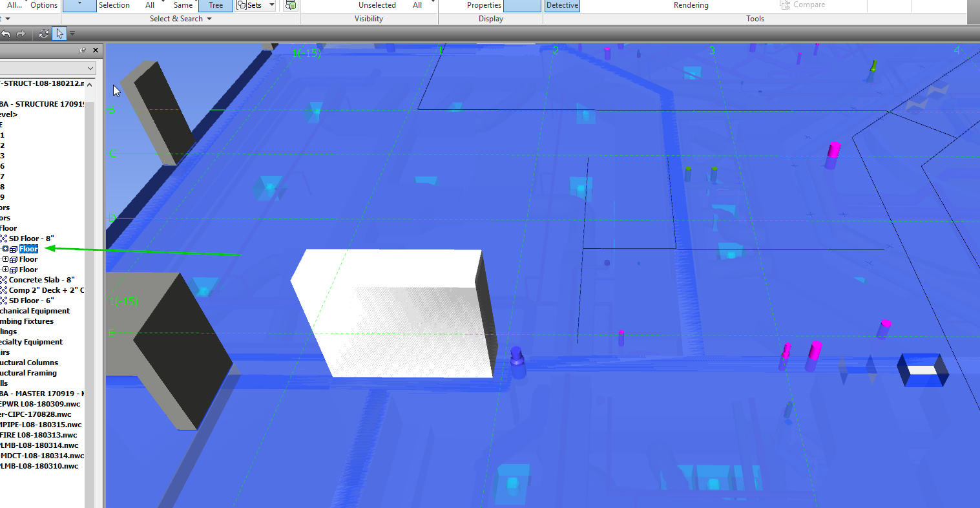Toggle the Tree view button
980x508 pixels.
[x=215, y=5]
